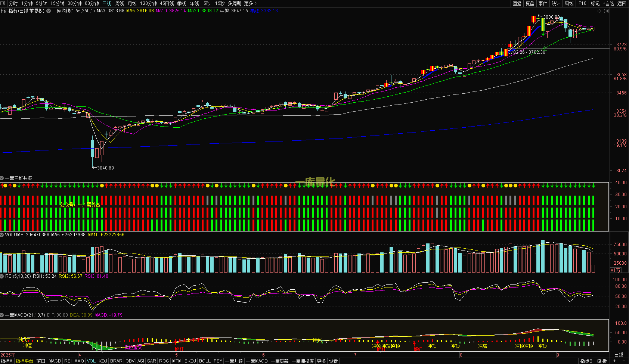Expand 更多 periods in top bar
The image size is (629, 364).
point(250,3)
